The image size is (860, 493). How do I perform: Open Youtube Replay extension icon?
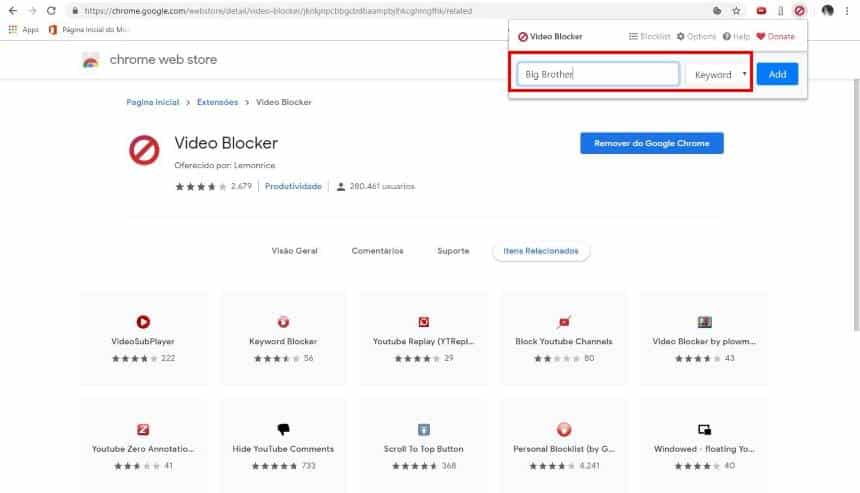tap(423, 322)
